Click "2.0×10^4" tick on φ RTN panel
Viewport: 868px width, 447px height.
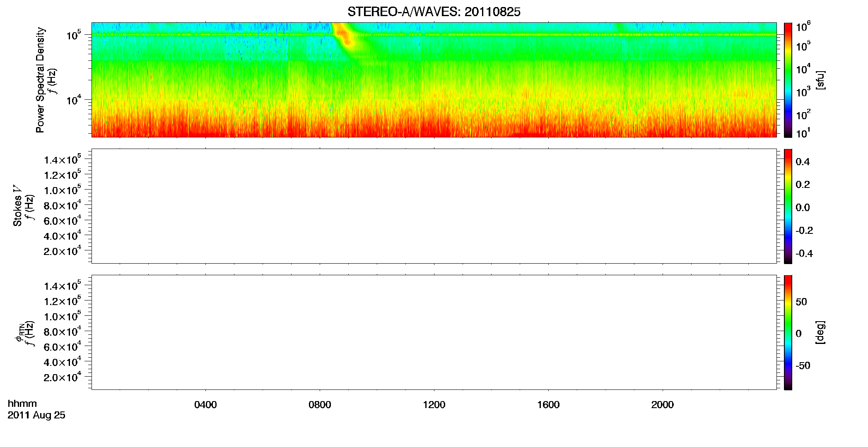pyautogui.click(x=63, y=377)
